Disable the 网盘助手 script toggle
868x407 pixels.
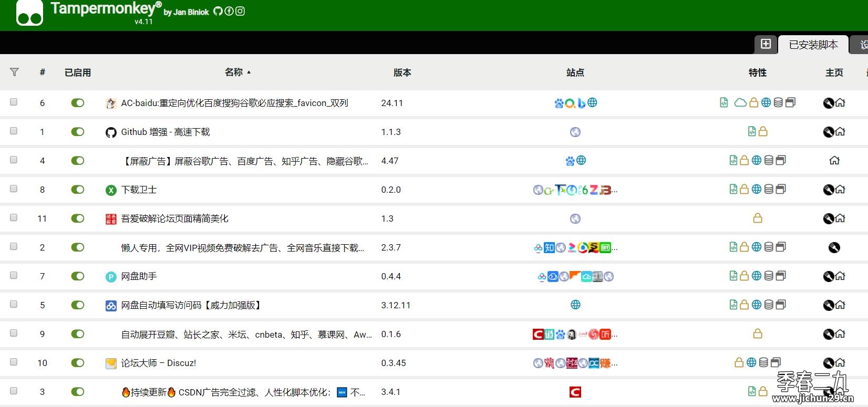tap(78, 276)
